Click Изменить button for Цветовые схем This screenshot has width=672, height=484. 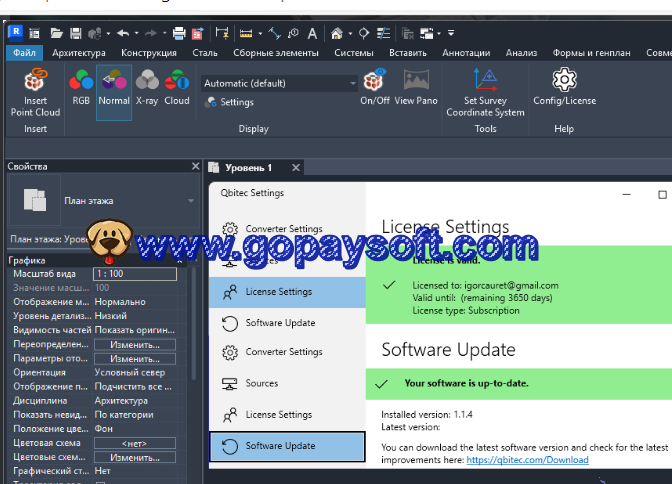(x=135, y=457)
